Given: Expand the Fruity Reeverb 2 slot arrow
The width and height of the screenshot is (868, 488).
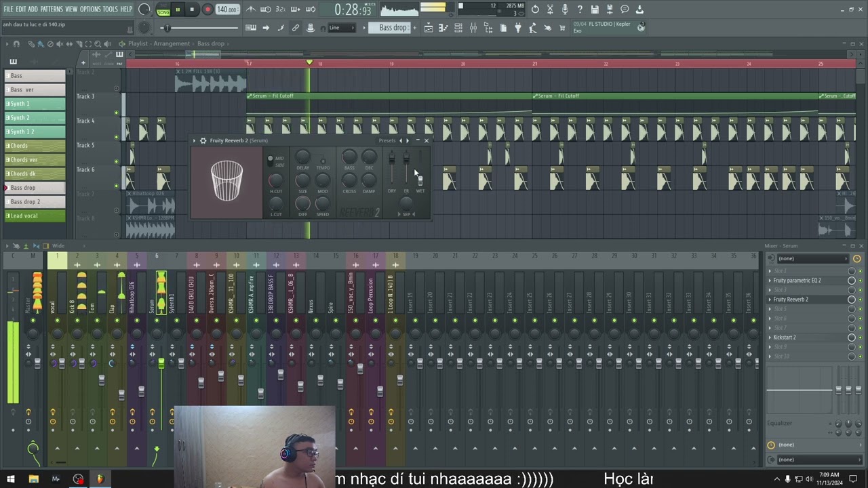Looking at the screenshot, I should tap(770, 300).
